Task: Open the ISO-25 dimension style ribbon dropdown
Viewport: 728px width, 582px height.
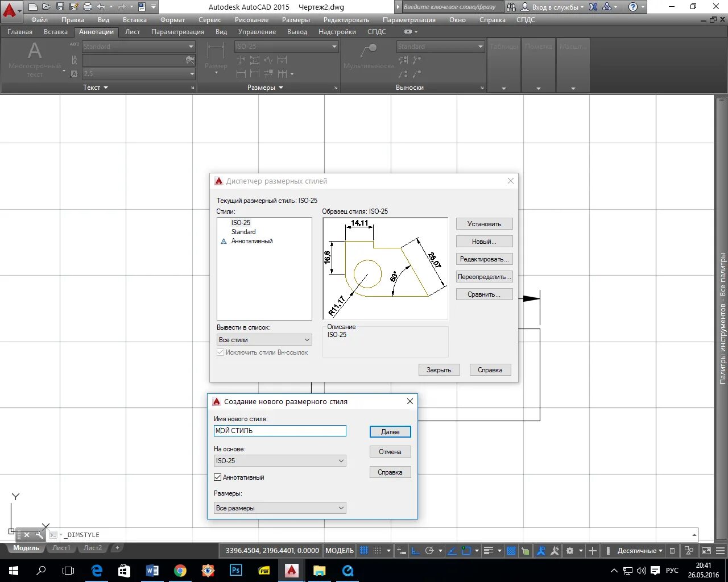Action: pos(287,47)
